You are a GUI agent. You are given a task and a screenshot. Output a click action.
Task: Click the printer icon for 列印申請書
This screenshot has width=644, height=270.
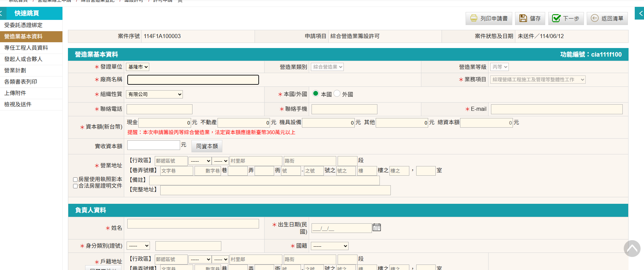(473, 18)
